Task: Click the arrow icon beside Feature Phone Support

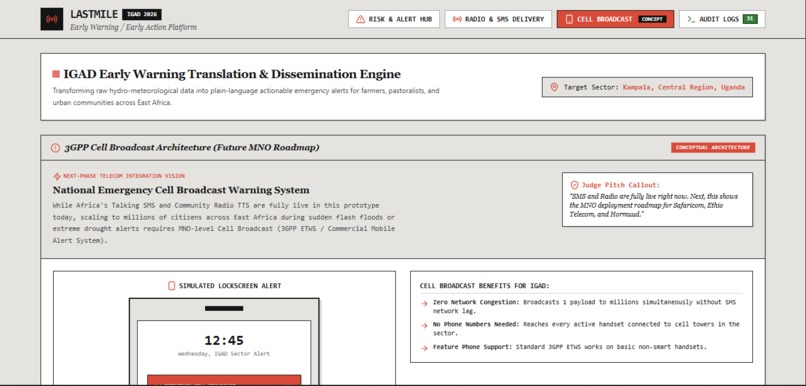Action: coord(424,348)
